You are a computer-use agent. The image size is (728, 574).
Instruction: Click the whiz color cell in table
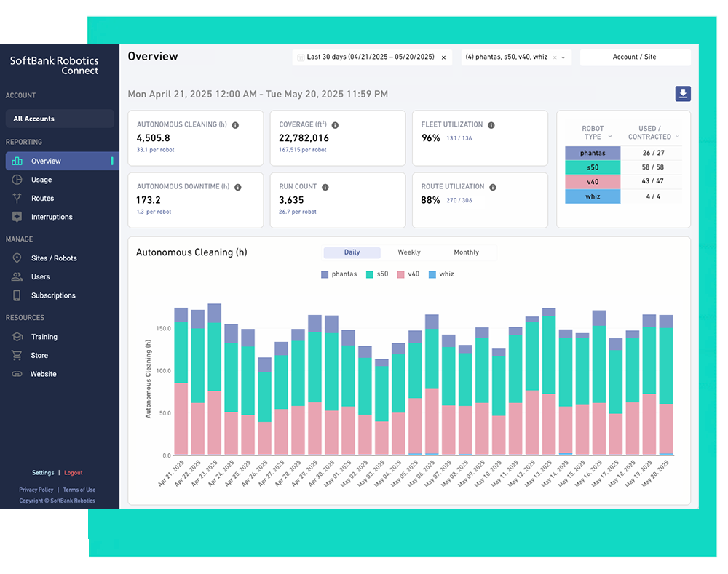(593, 196)
